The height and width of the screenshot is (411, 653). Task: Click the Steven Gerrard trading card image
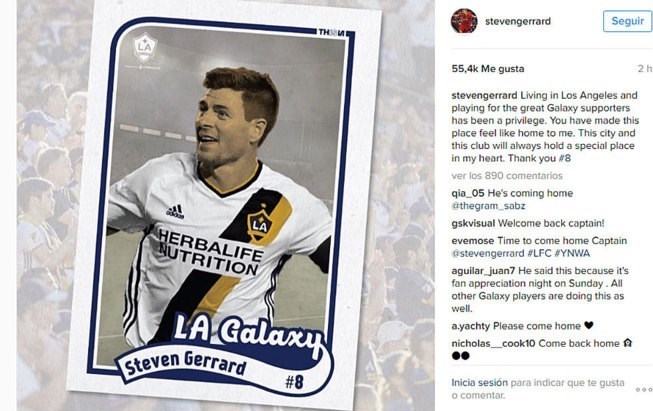click(224, 206)
